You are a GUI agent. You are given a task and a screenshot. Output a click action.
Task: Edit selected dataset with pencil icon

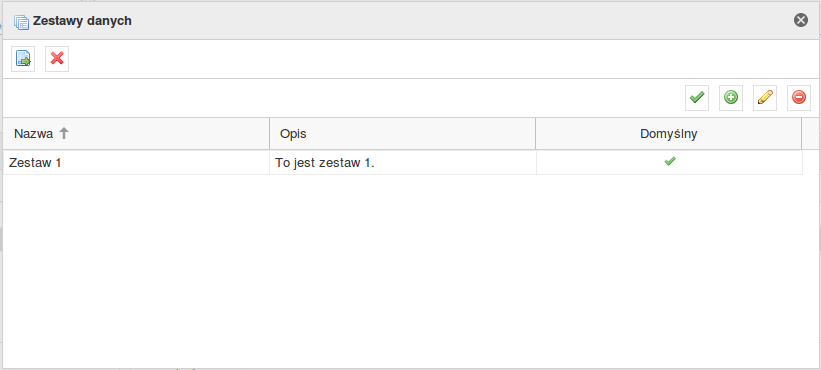click(x=764, y=98)
